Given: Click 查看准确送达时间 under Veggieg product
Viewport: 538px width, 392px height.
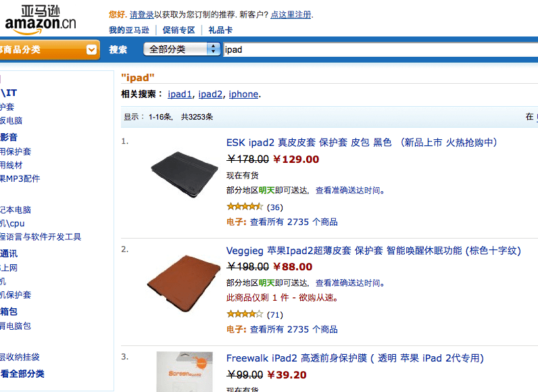Looking at the screenshot, I should click(349, 283).
